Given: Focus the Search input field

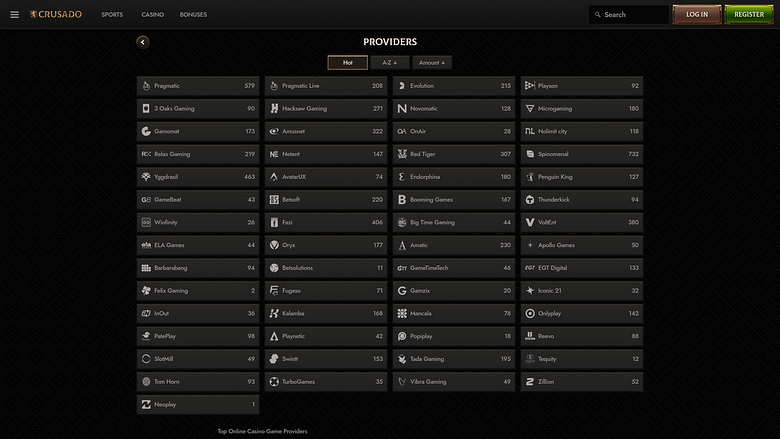Looking at the screenshot, I should click(629, 15).
